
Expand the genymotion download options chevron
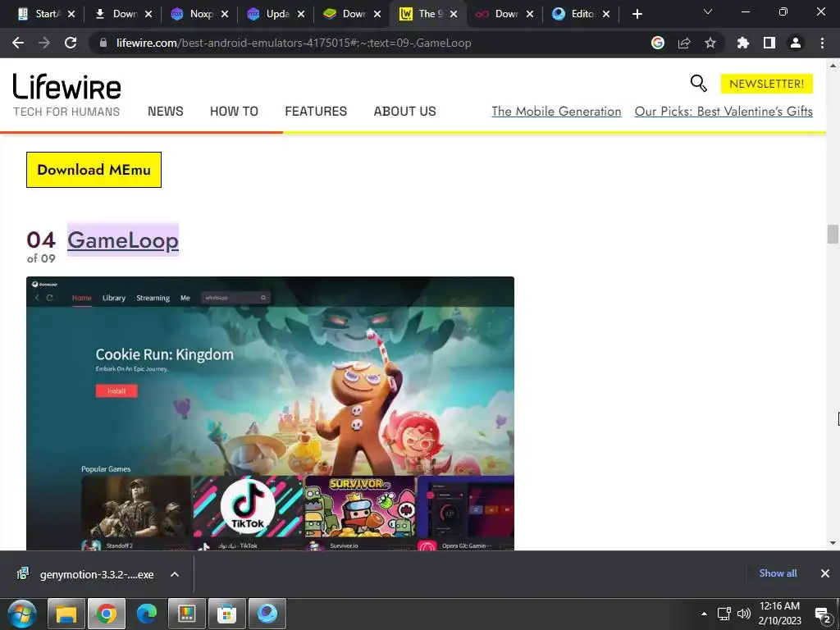tap(174, 574)
